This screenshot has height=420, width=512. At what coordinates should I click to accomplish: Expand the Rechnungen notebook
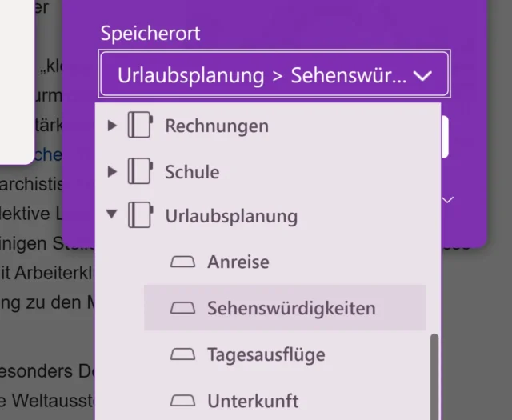click(112, 126)
